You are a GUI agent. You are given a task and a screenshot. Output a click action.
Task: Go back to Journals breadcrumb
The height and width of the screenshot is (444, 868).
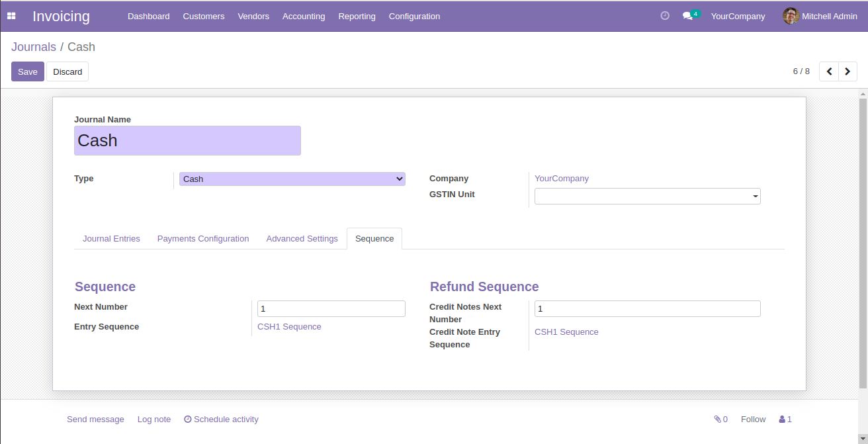[34, 47]
